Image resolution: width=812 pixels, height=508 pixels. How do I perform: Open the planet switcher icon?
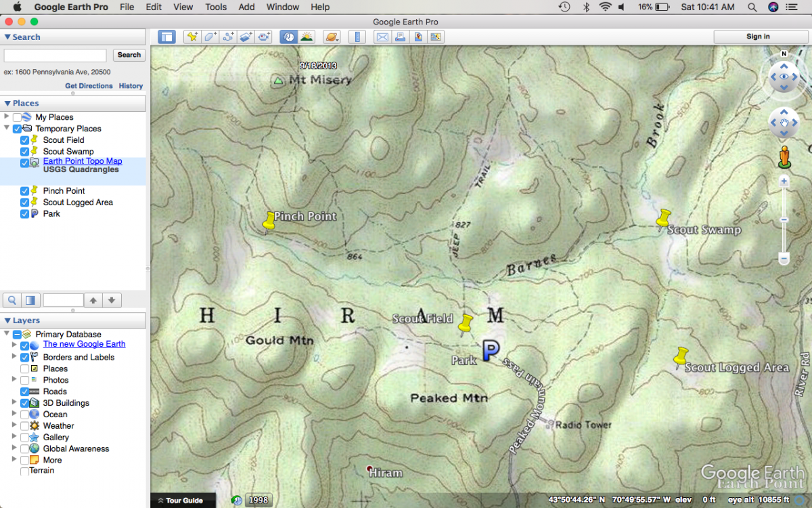pos(332,37)
